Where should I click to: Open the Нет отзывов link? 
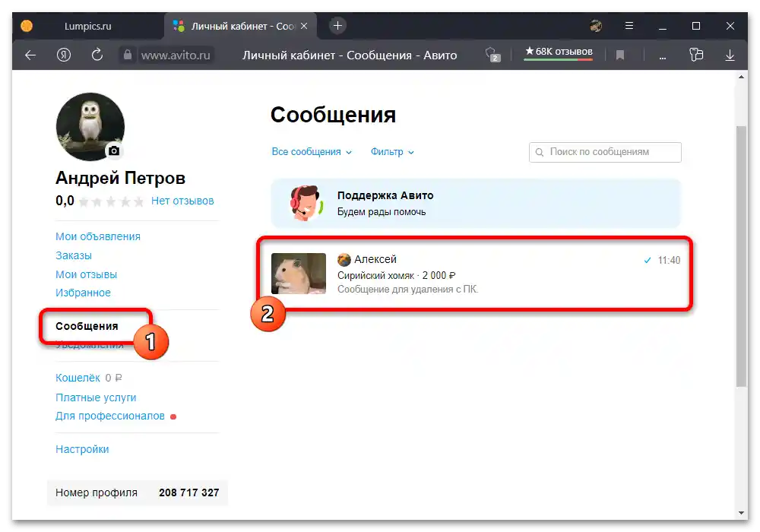(x=182, y=201)
